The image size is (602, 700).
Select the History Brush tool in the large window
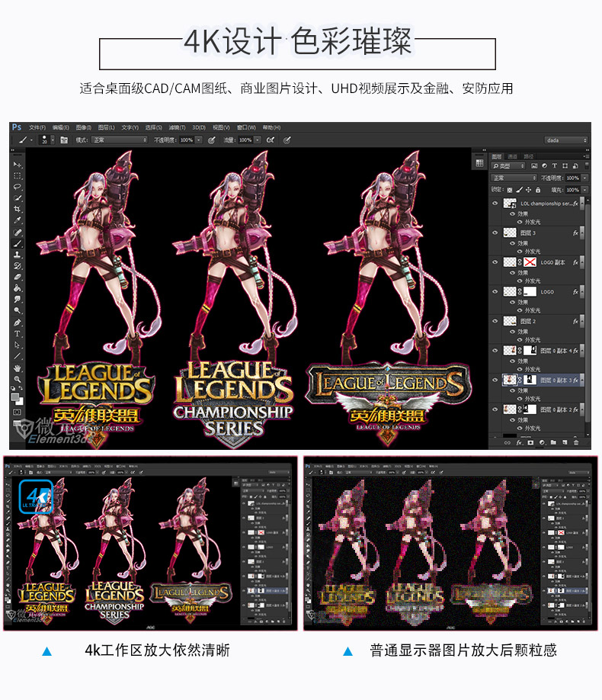[18, 265]
